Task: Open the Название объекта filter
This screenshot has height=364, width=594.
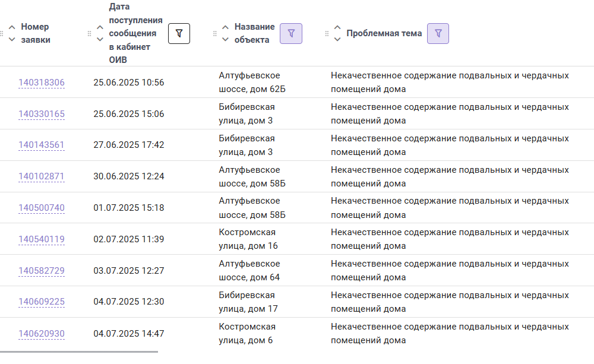Action: [291, 33]
